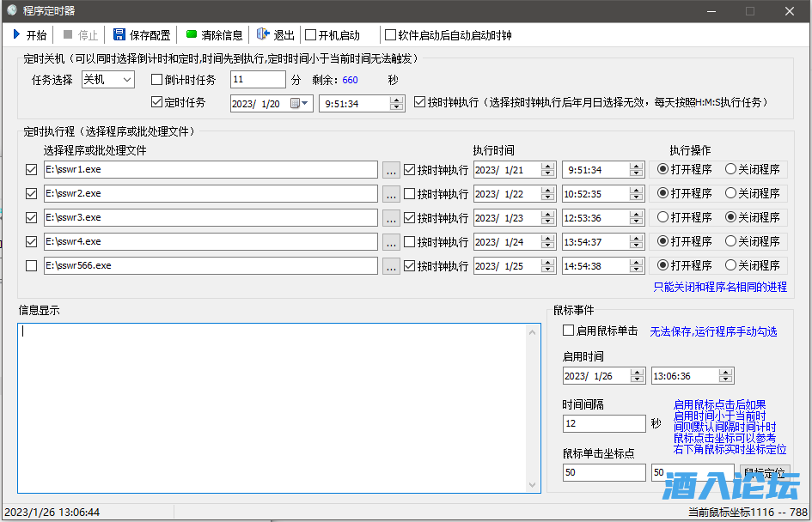Click the application icon in title bar

[x=11, y=11]
